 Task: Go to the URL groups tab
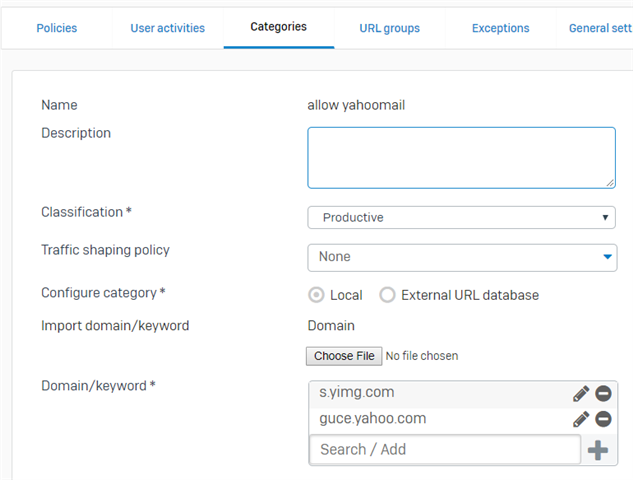(389, 28)
